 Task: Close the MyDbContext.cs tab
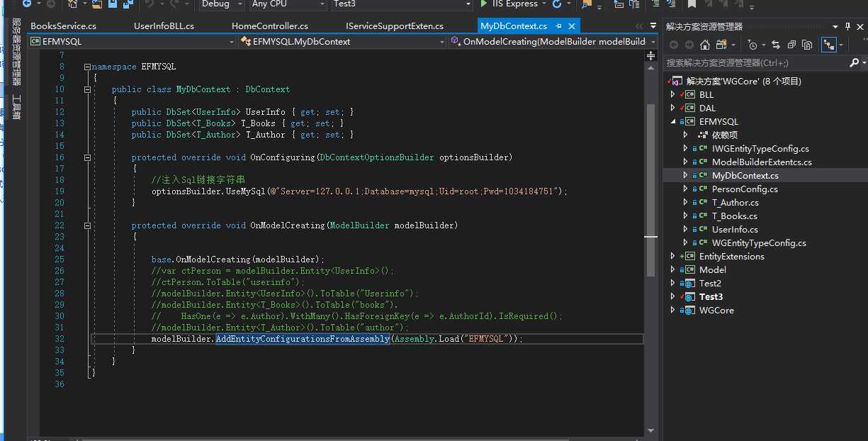[571, 26]
